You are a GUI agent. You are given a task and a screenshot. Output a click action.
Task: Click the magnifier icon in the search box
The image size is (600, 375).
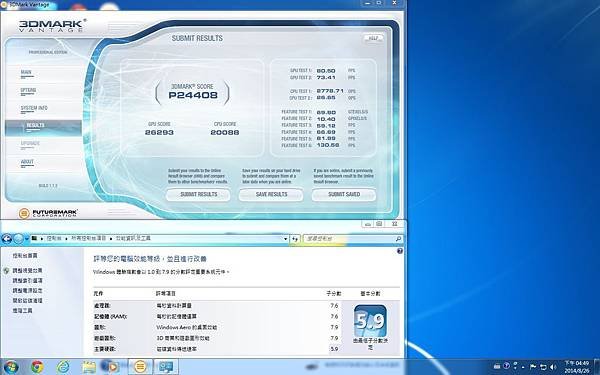(x=398, y=239)
